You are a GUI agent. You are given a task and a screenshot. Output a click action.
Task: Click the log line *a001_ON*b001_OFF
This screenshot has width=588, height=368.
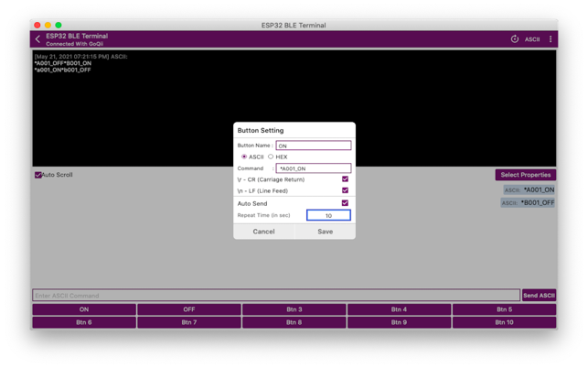point(62,70)
